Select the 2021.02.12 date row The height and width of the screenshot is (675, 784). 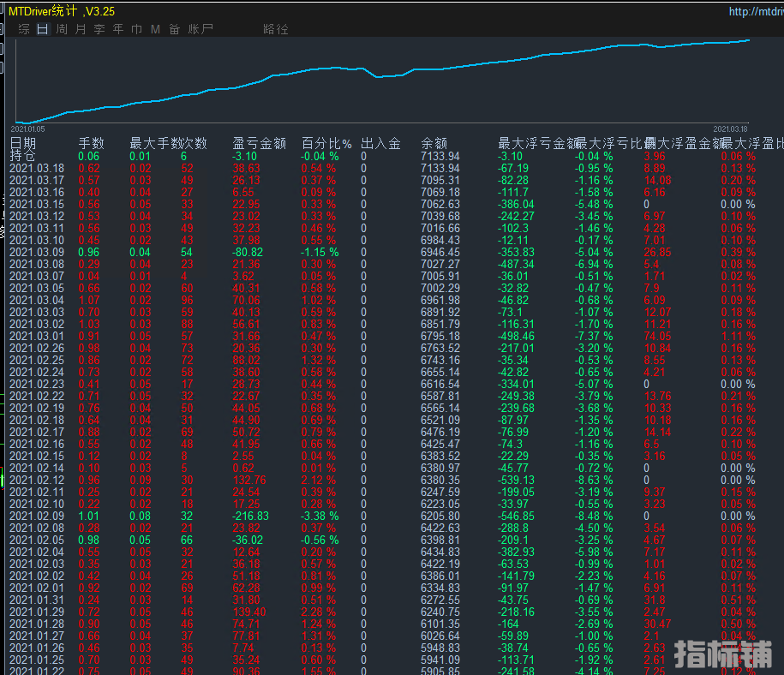click(37, 481)
